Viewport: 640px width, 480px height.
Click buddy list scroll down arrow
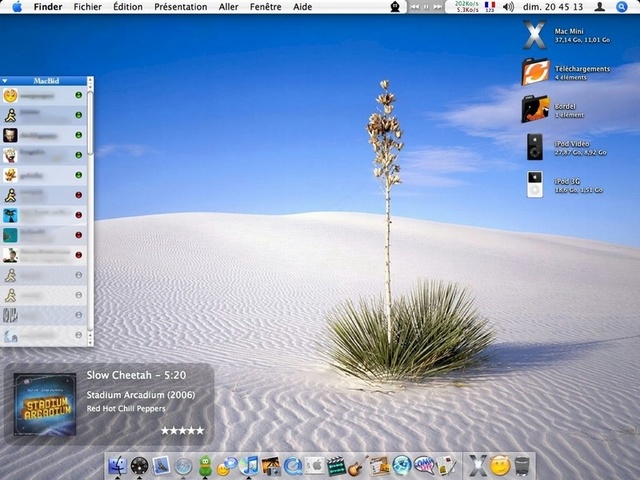[90, 342]
